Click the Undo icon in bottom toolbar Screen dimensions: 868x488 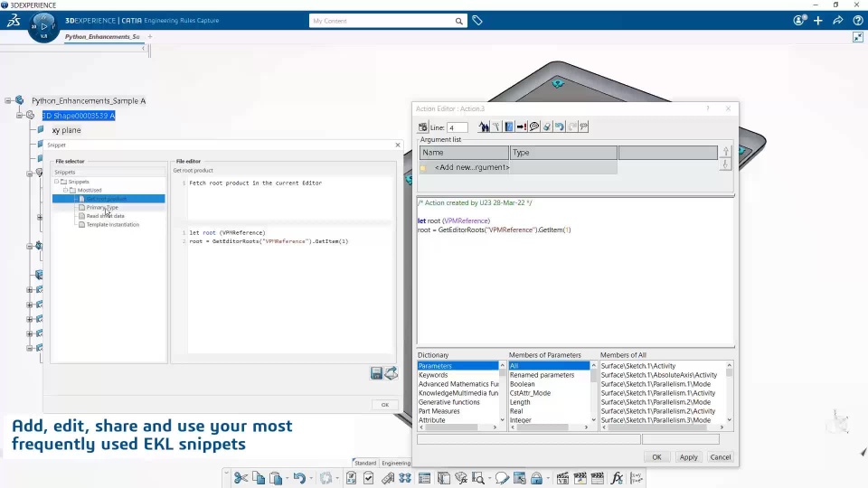[x=299, y=478]
